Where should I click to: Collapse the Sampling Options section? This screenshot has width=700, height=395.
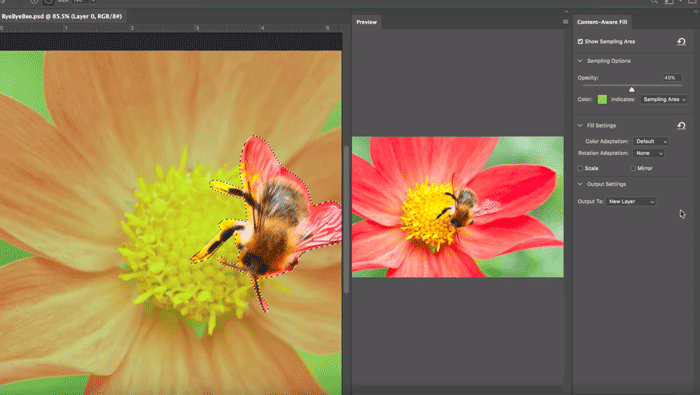580,61
